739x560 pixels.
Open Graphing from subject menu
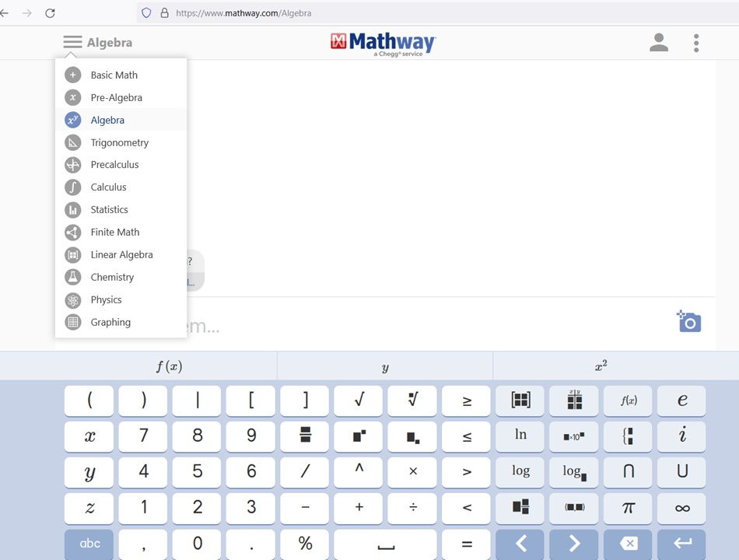pos(121,323)
